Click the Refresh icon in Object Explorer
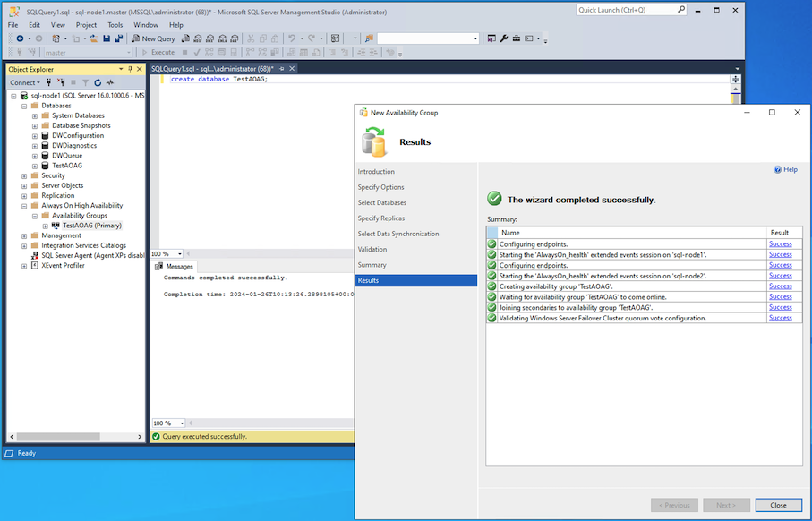This screenshot has width=812, height=521. click(98, 82)
